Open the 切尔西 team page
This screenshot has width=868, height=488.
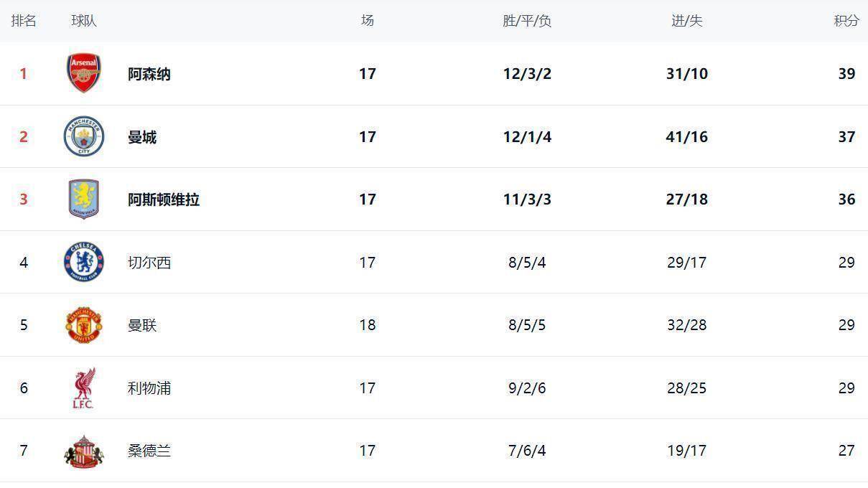tap(149, 263)
